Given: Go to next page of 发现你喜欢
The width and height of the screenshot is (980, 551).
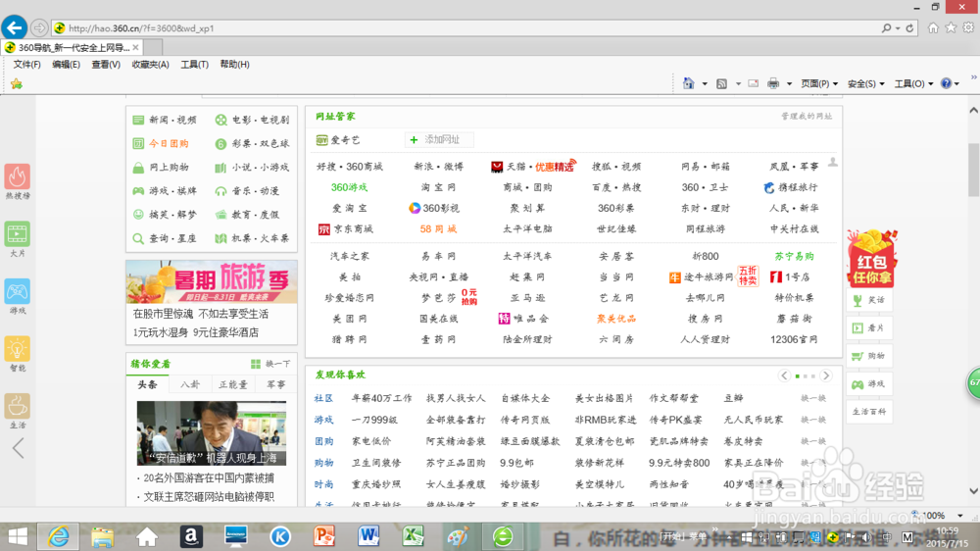Looking at the screenshot, I should 826,376.
